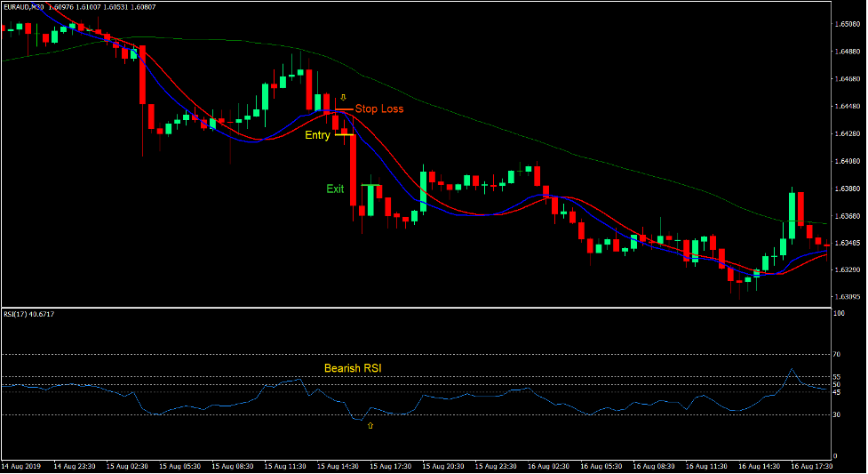The image size is (868, 474).
Task: Click the Exit text label
Action: pyautogui.click(x=335, y=189)
